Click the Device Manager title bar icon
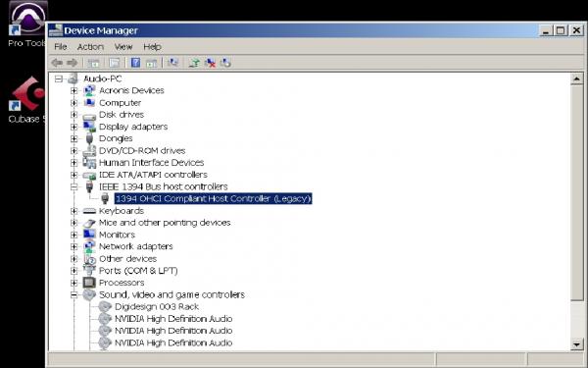The width and height of the screenshot is (588, 368). (x=56, y=30)
